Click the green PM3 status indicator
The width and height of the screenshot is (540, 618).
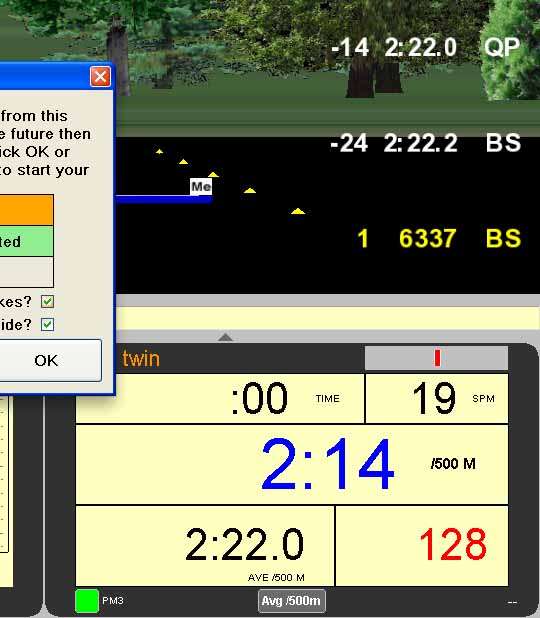(x=87, y=601)
